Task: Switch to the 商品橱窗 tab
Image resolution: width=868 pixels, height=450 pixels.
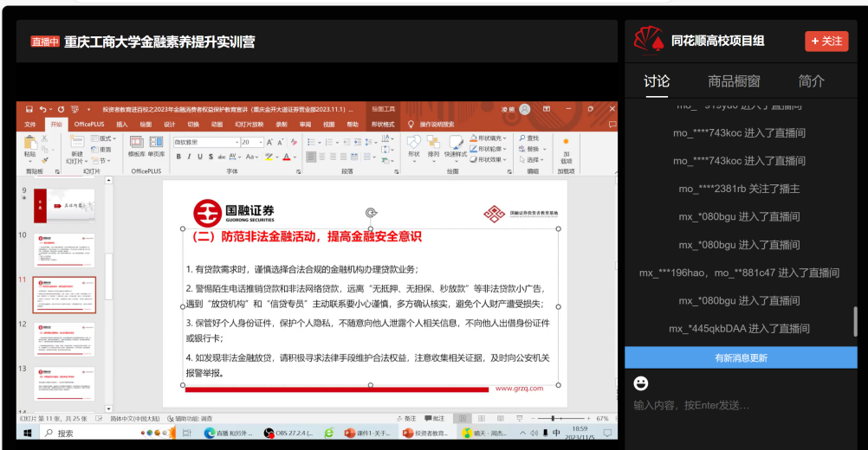Action: tap(734, 80)
